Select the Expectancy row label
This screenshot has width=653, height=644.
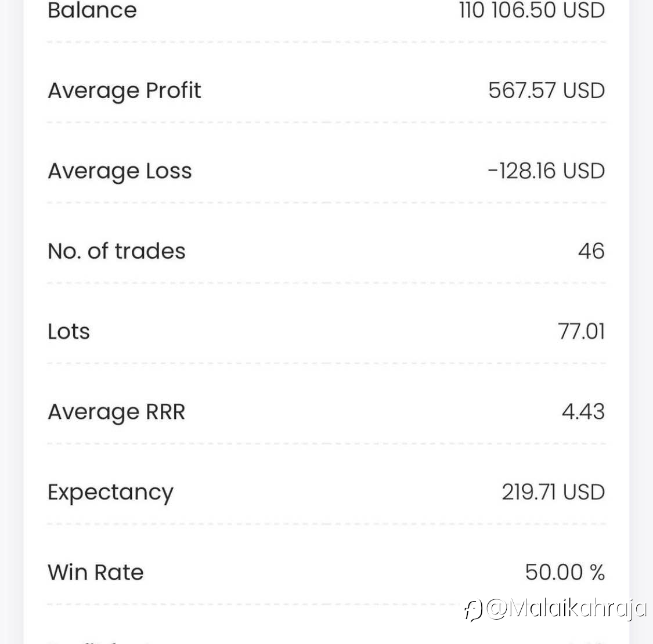click(110, 493)
